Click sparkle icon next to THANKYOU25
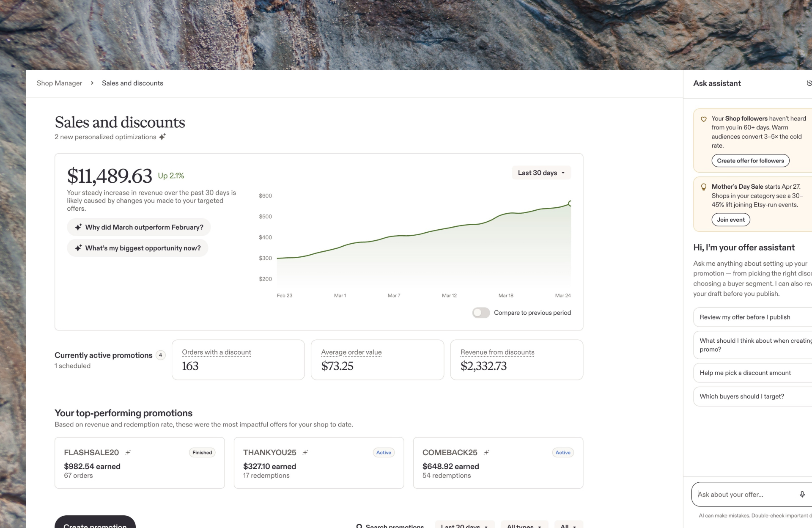The image size is (812, 528). pos(305,452)
